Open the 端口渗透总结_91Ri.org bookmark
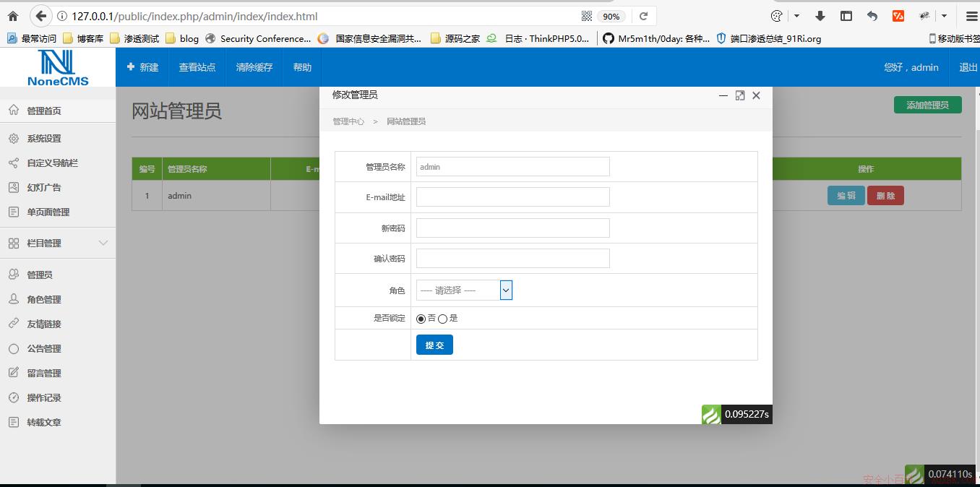This screenshot has height=487, width=980. pos(769,38)
